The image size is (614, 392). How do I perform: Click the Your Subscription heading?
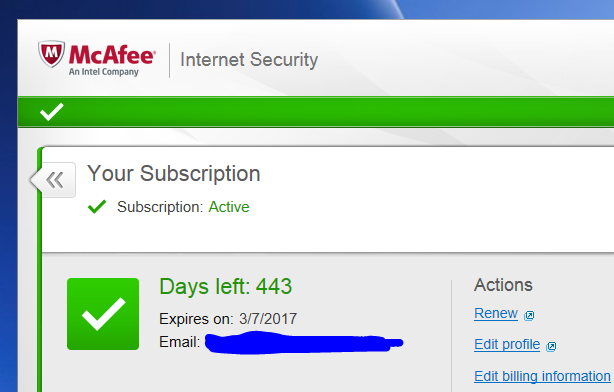pos(173,173)
